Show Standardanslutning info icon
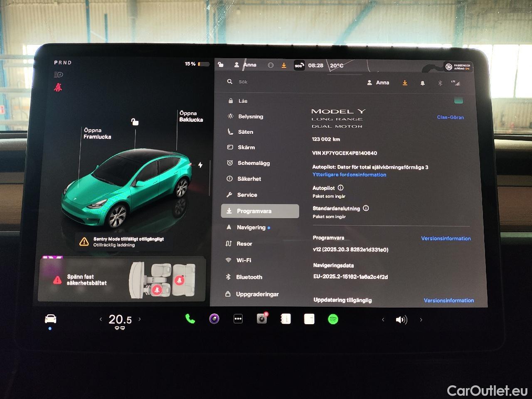This screenshot has width=532, height=399. pyautogui.click(x=366, y=208)
